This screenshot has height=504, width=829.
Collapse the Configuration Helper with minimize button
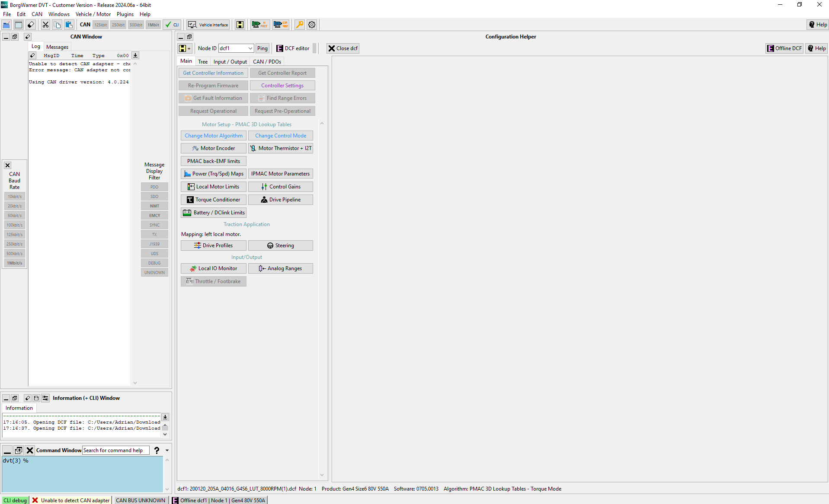click(181, 37)
